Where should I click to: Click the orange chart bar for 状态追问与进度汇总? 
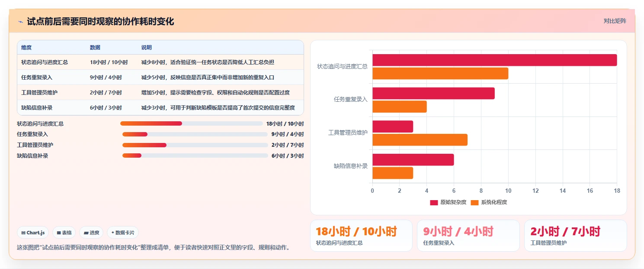coord(440,74)
